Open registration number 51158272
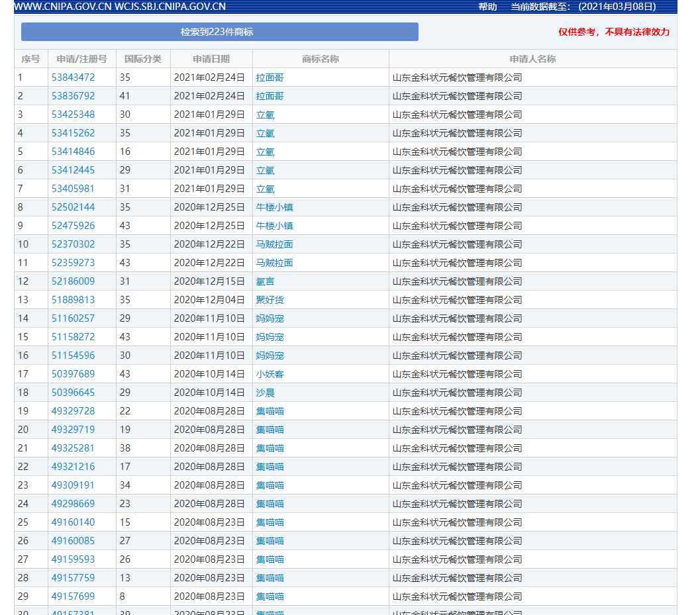The image size is (700, 615). (74, 337)
